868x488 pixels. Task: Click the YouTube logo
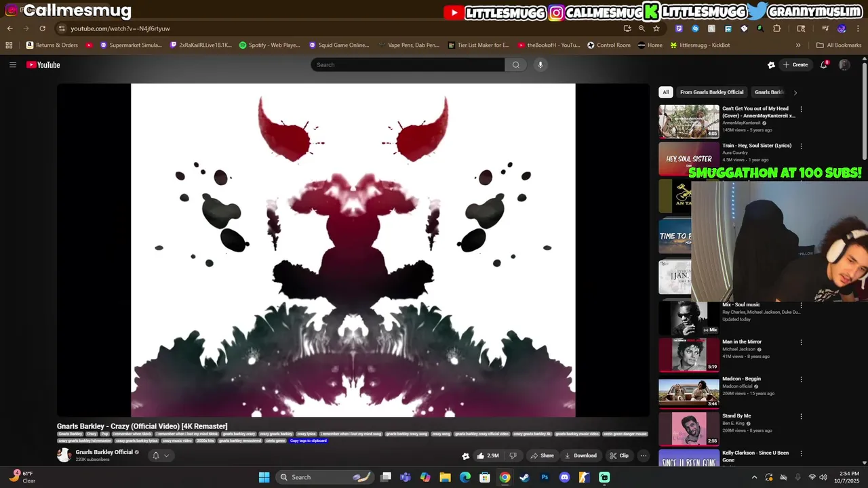tap(43, 65)
